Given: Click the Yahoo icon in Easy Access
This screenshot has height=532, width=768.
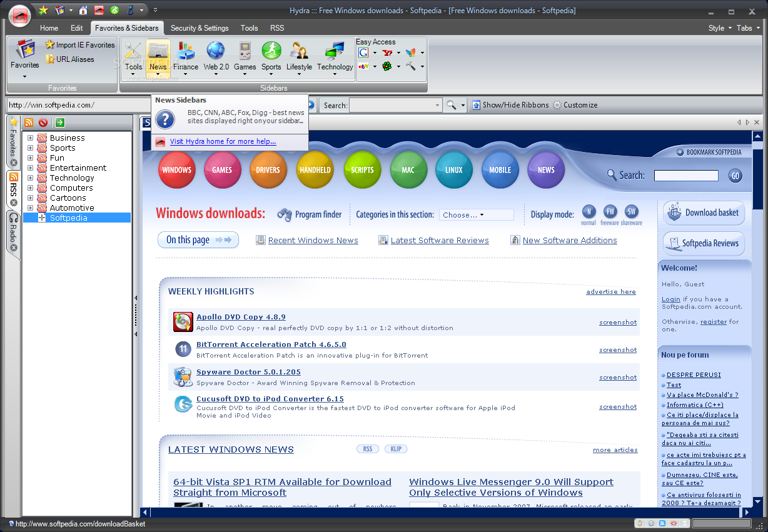Looking at the screenshot, I should [x=387, y=53].
